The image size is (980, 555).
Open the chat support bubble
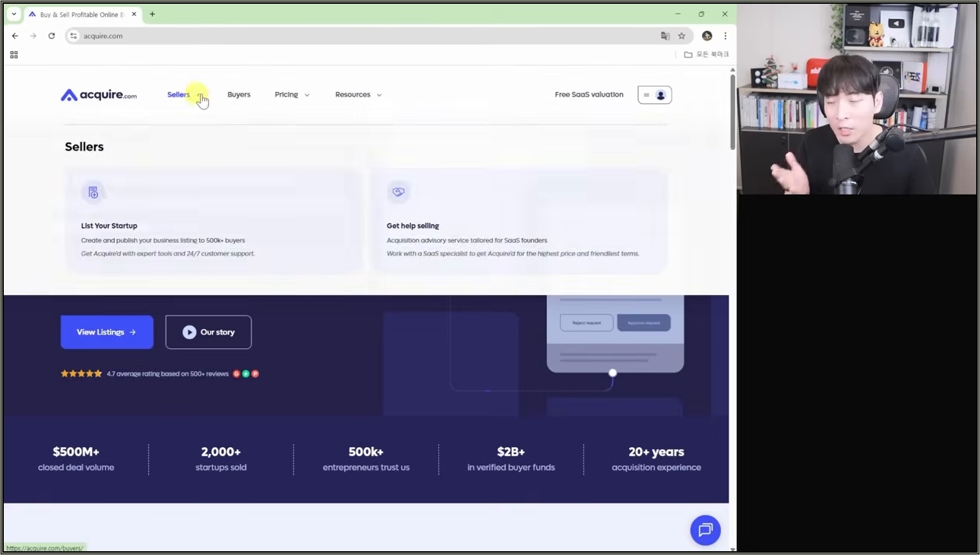coord(705,530)
